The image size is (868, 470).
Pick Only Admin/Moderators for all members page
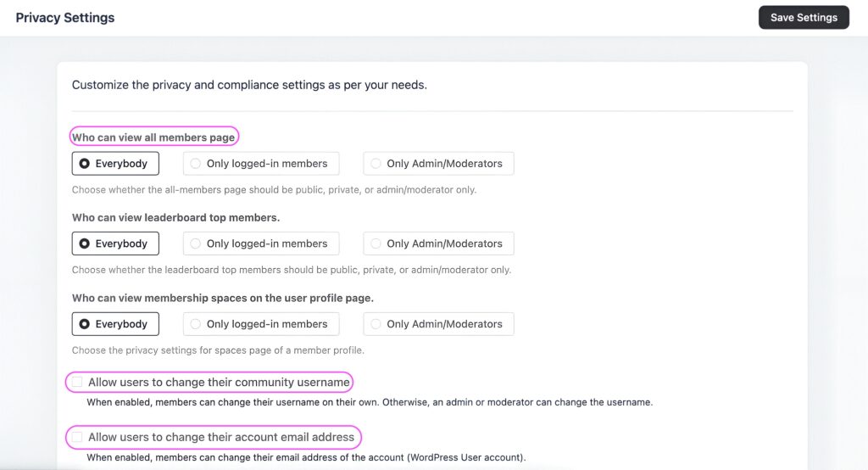click(437, 164)
